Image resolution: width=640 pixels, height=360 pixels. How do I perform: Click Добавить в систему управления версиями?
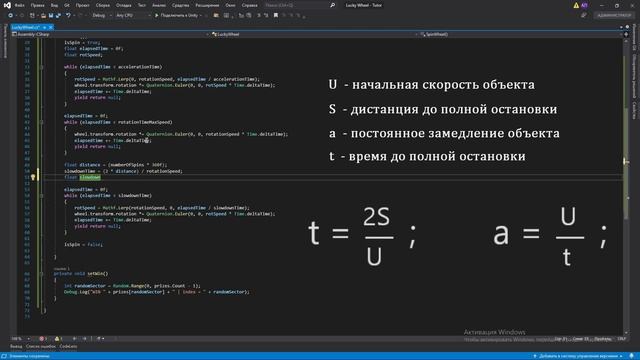point(578,356)
